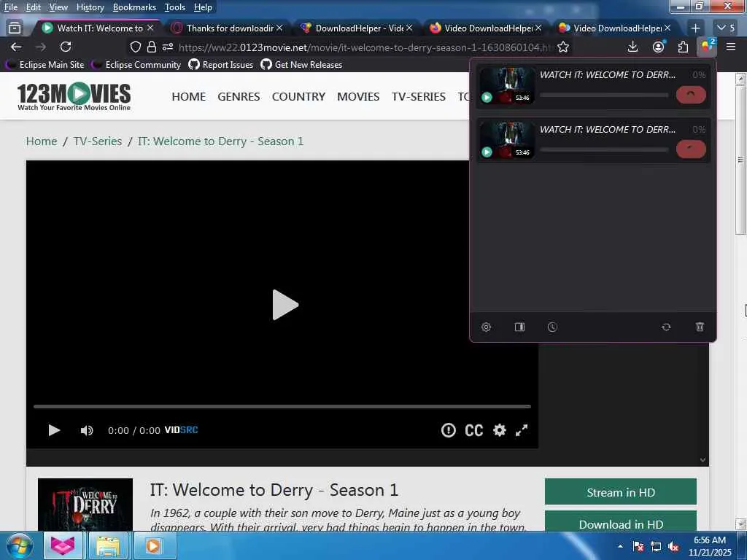Screen dimensions: 747x560
Task: Open the Tools menu
Action: click(x=175, y=7)
